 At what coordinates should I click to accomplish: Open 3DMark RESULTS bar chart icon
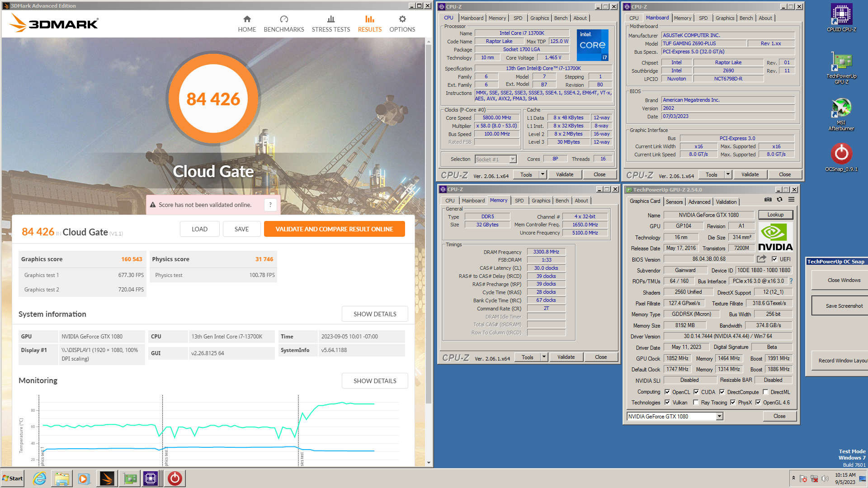370,19
